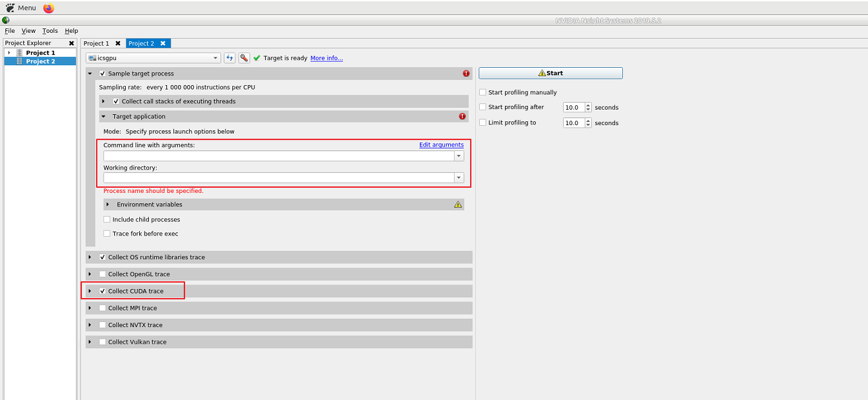The width and height of the screenshot is (868, 400).
Task: Close the Project 2 tab
Action: (163, 43)
